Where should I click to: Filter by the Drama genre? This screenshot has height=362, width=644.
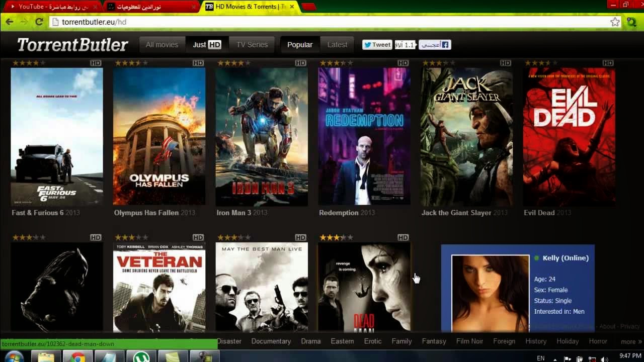click(x=311, y=341)
